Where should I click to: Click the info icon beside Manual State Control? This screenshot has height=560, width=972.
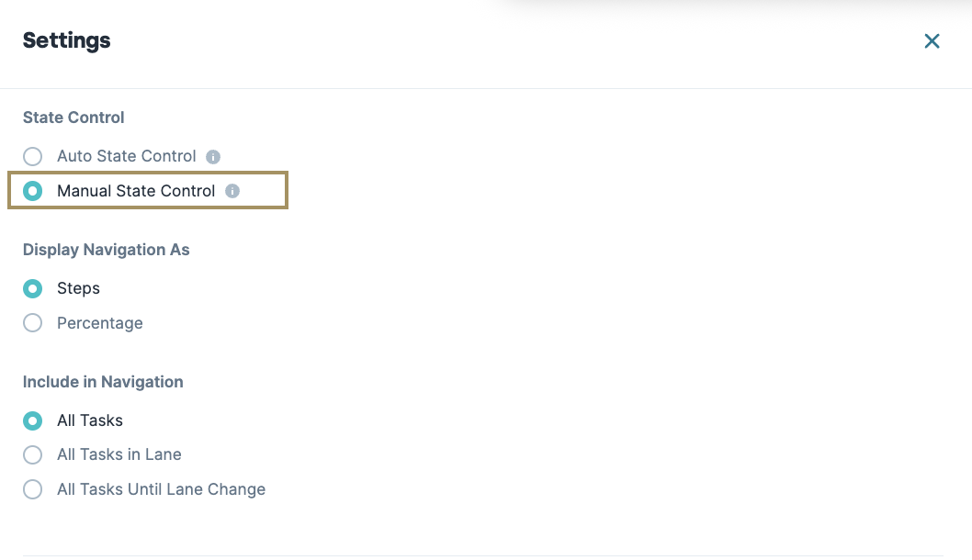(232, 191)
